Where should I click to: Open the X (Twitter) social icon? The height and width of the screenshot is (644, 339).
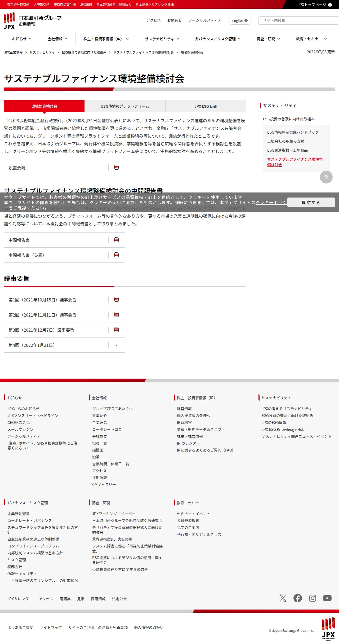pos(283,598)
